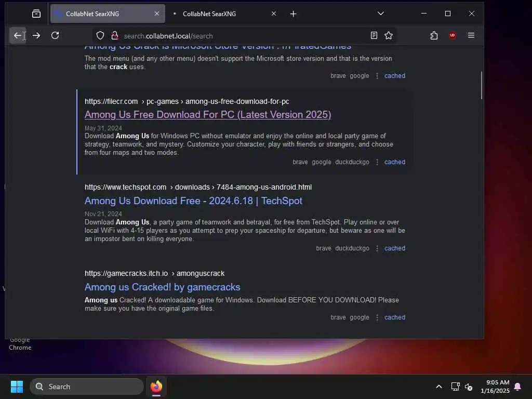The image size is (532, 399).
Task: Bookmark this page with the star
Action: pos(389,36)
